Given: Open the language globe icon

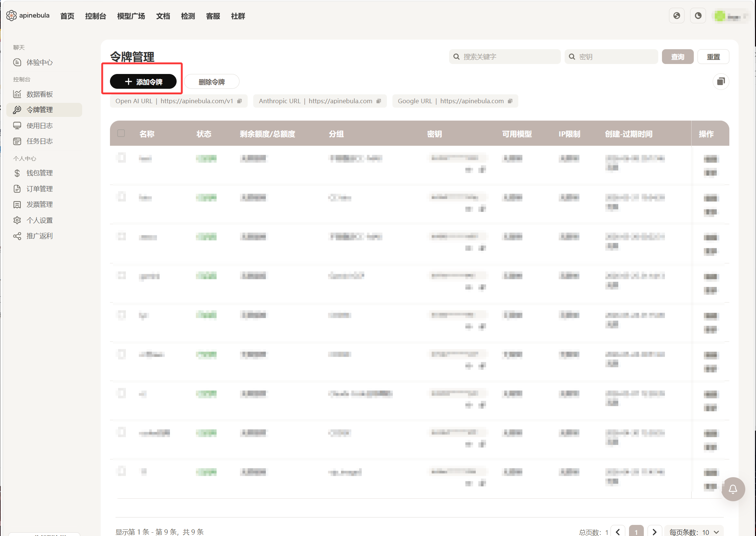Looking at the screenshot, I should tap(676, 16).
